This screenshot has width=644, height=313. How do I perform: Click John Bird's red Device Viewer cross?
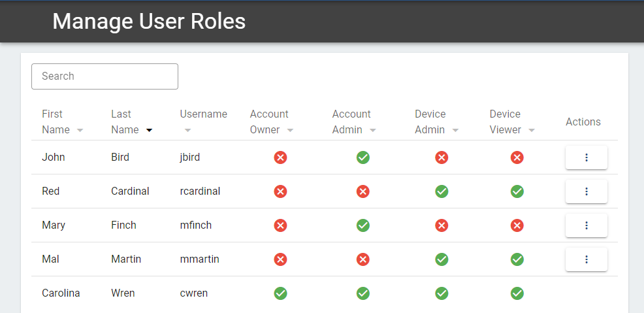[517, 157]
